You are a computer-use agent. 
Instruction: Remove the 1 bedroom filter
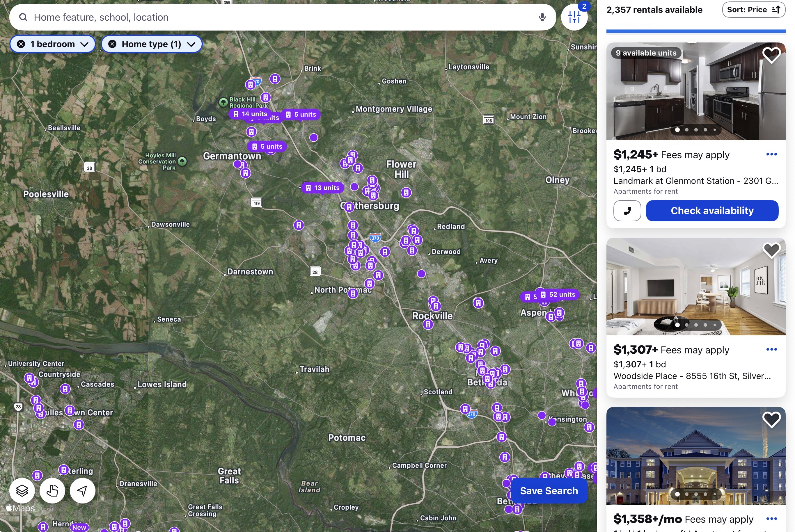pos(21,44)
